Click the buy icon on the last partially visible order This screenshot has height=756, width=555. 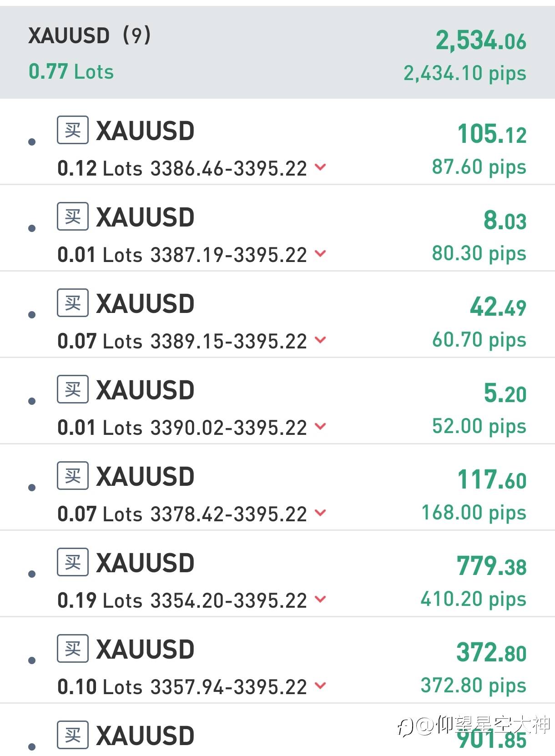click(73, 735)
